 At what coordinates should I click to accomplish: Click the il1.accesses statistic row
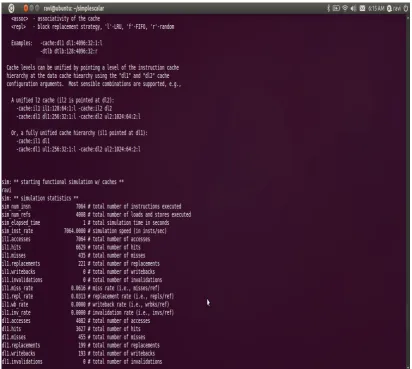76,239
